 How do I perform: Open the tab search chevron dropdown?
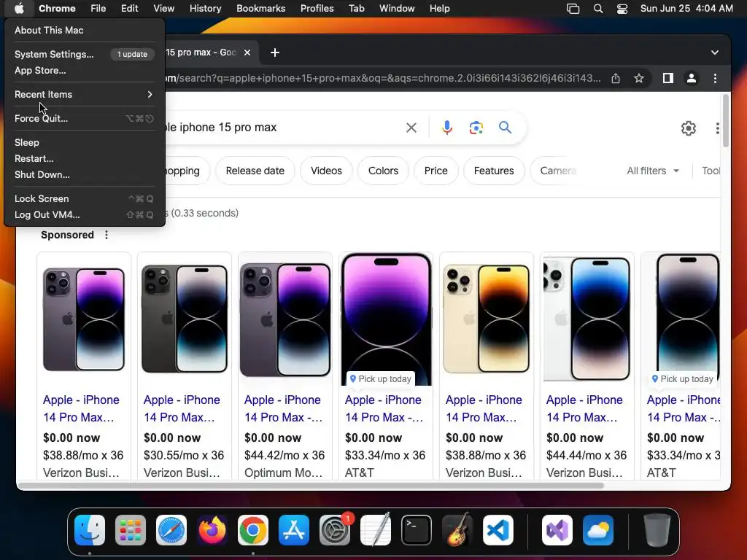715,52
